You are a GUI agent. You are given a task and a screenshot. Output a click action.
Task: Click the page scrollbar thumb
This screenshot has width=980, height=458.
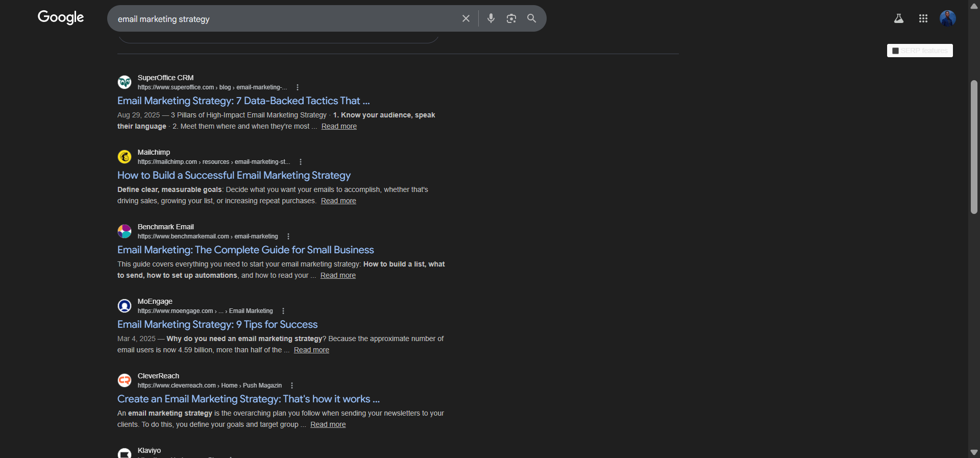pos(974,147)
